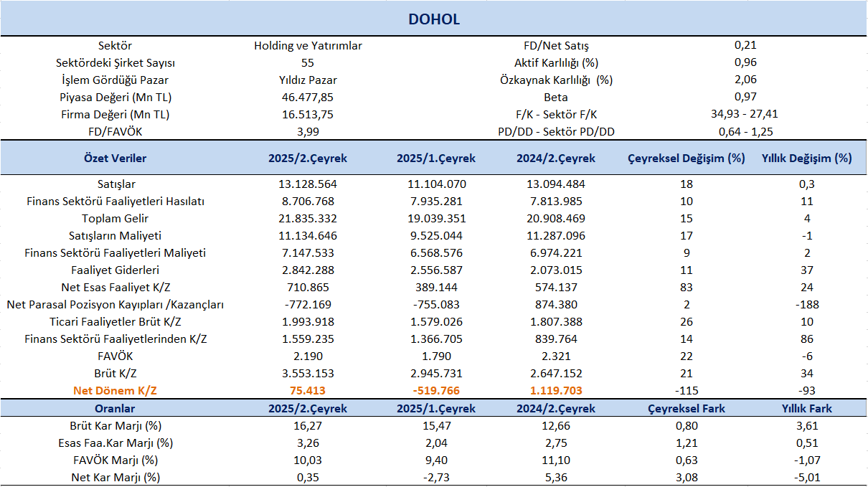
Task: Click FAVÖK Marjı 2024/2 value 11,10
Action: [555, 460]
